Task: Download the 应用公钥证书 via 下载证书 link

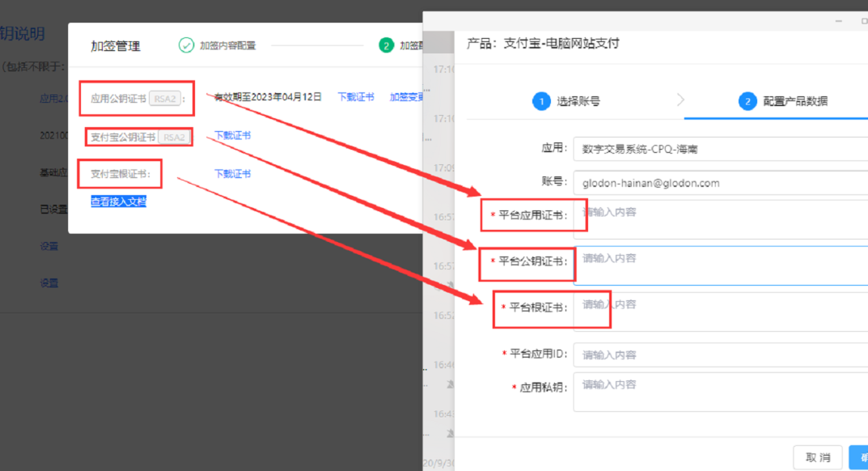Action: coord(355,97)
